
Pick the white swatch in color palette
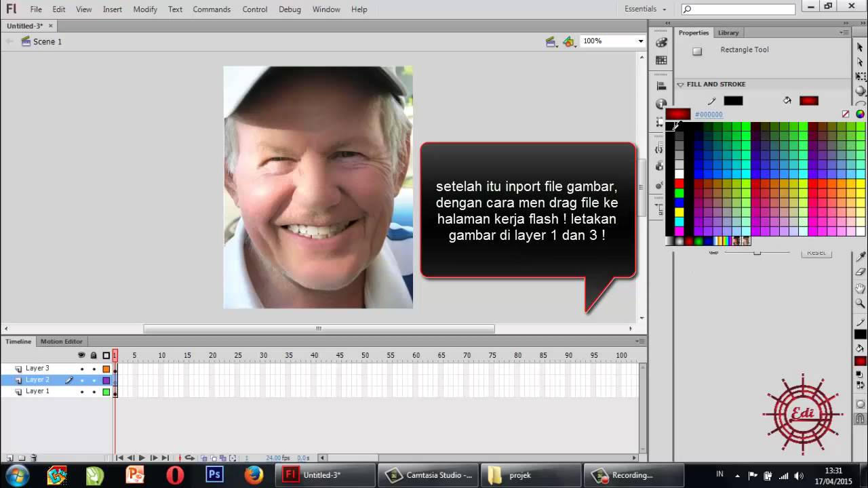tap(679, 174)
